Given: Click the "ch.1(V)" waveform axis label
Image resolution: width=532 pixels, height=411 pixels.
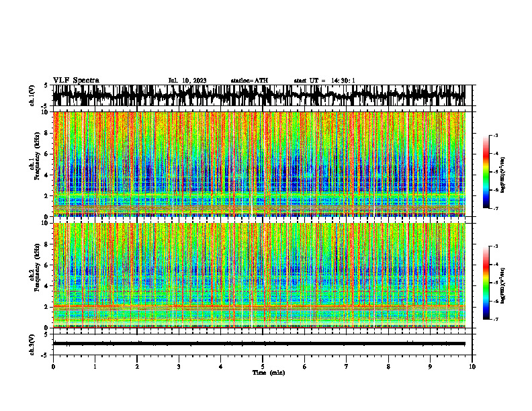Looking at the screenshot, I should pos(32,95).
